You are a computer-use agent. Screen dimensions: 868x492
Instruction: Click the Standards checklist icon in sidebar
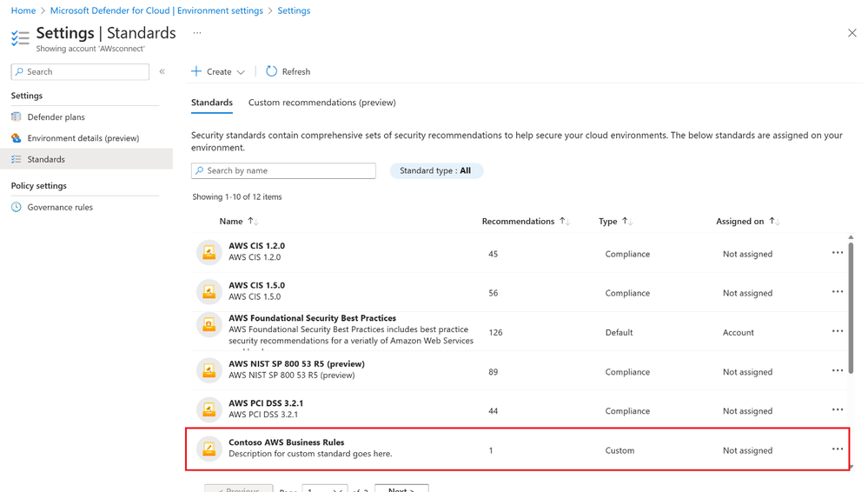point(16,159)
